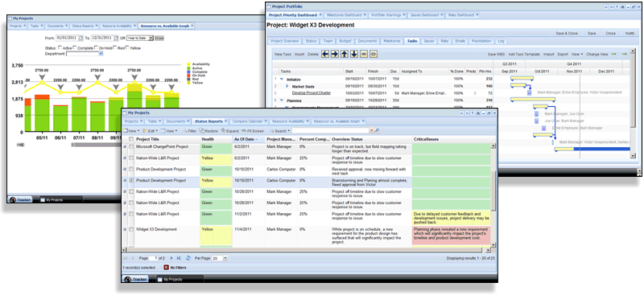Viewport: 644px width, 295px height.
Task: Click the move task down arrow icon
Action: (x=353, y=54)
